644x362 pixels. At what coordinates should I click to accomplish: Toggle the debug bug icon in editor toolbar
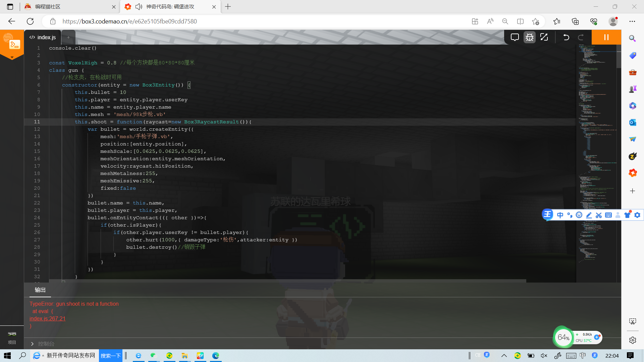point(530,37)
